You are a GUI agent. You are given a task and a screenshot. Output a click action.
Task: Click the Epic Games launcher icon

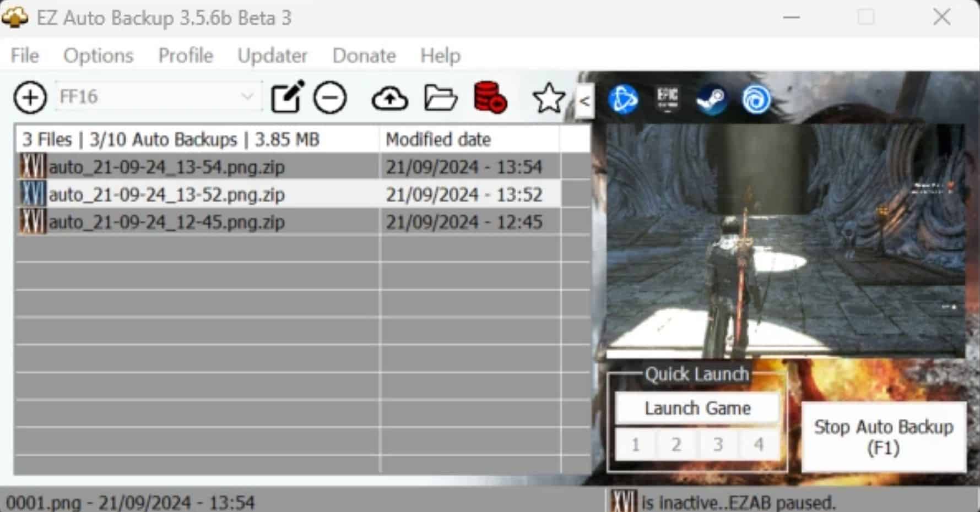click(667, 100)
